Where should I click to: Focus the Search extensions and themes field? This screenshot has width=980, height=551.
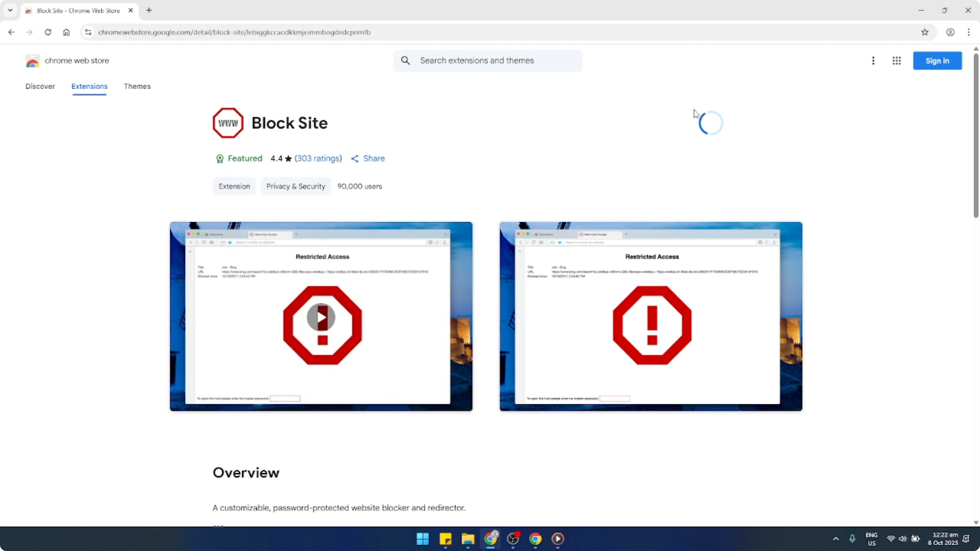(488, 60)
